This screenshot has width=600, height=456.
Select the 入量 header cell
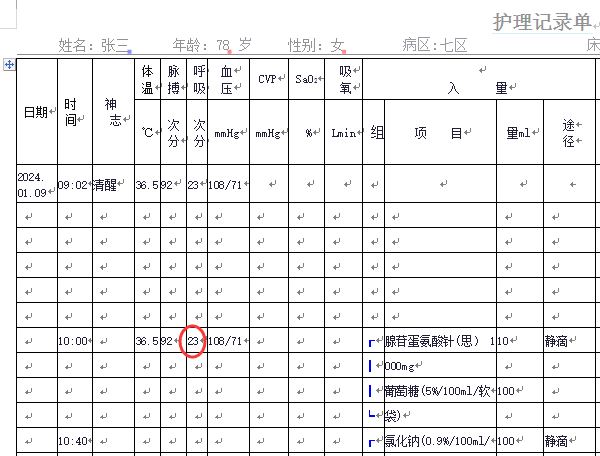[x=479, y=80]
